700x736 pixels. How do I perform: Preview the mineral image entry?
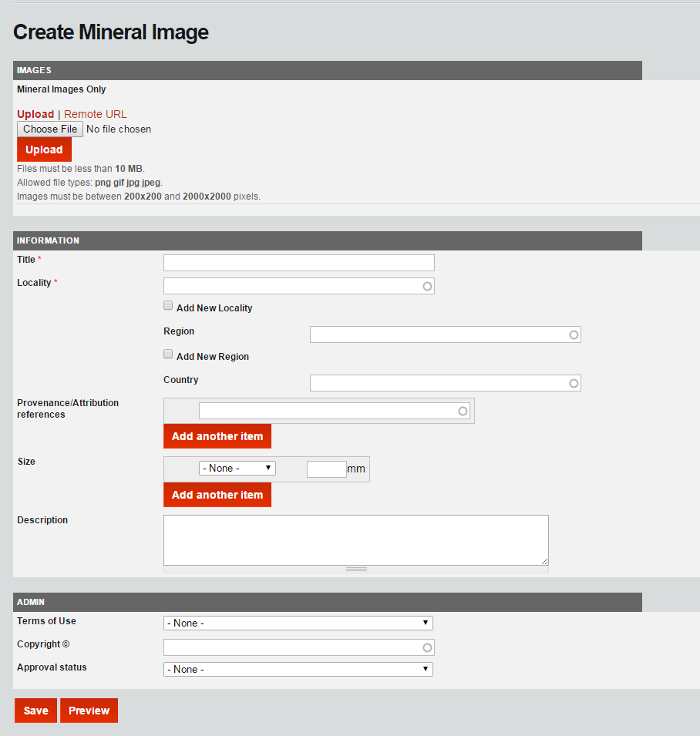click(x=89, y=711)
